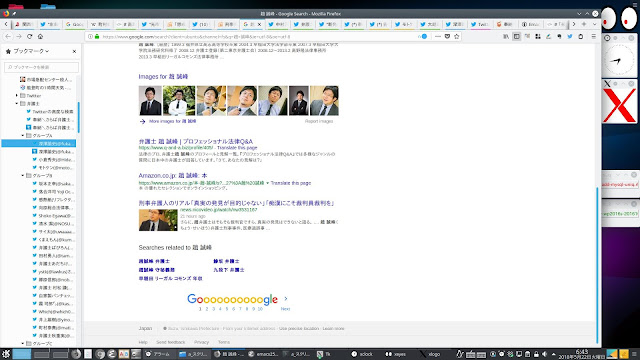Click the 'Report images' link
The width and height of the screenshot is (640, 360).
pyautogui.click(x=319, y=121)
